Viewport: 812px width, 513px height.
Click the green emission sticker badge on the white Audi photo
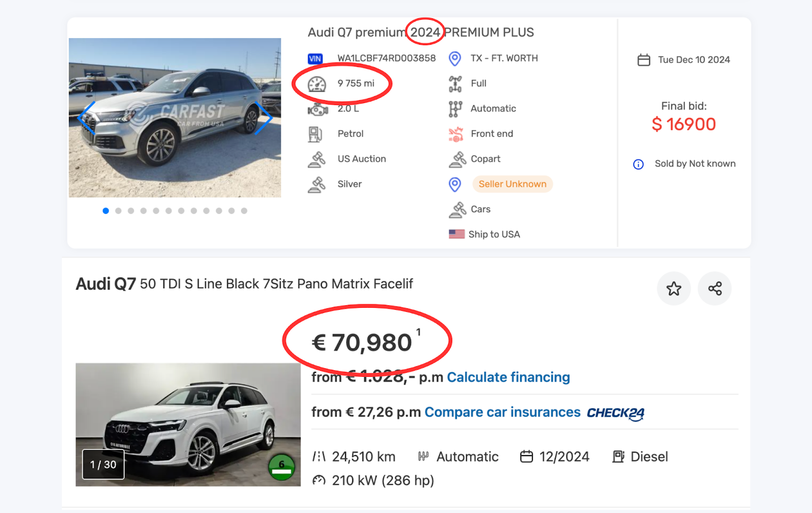coord(282,467)
